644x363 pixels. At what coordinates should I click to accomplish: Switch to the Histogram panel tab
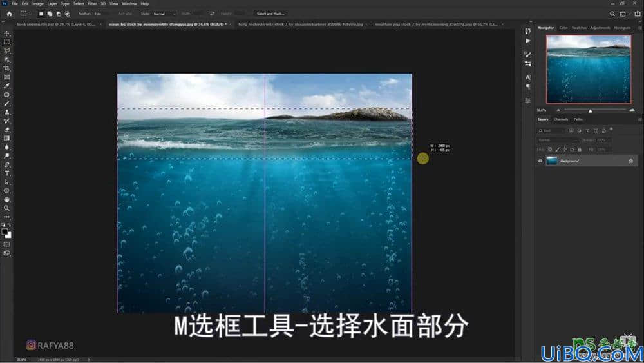point(622,28)
